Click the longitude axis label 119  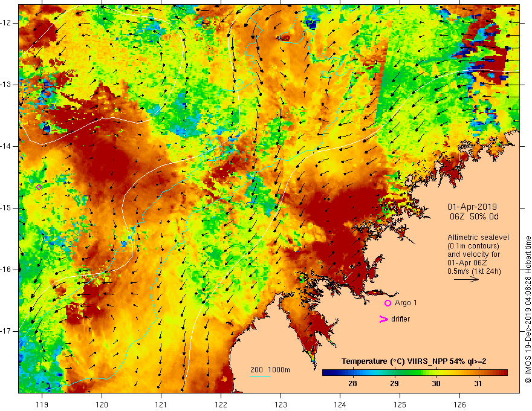[x=42, y=404]
